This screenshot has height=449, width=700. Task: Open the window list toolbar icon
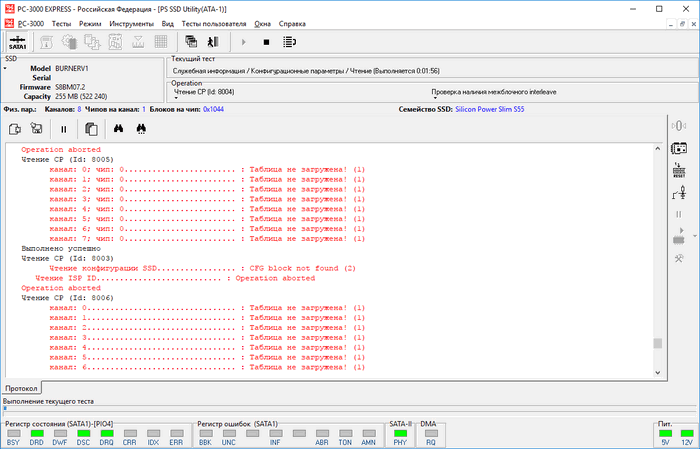tap(191, 42)
